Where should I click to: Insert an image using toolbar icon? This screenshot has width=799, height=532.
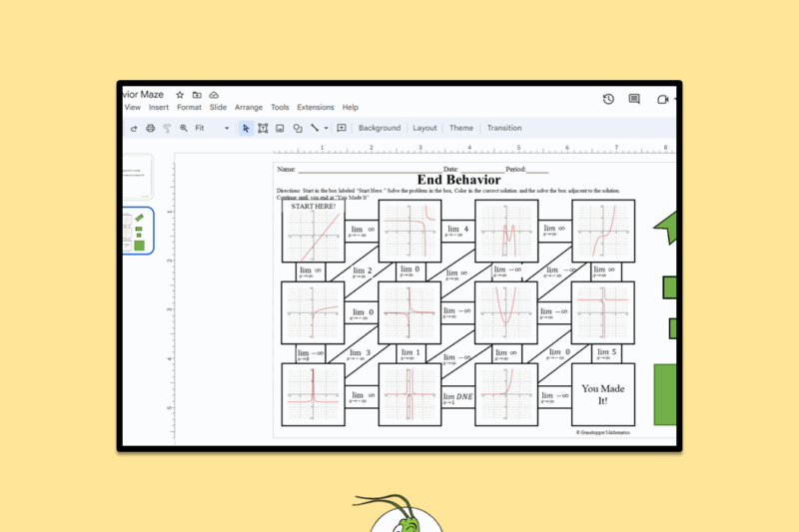coord(280,129)
